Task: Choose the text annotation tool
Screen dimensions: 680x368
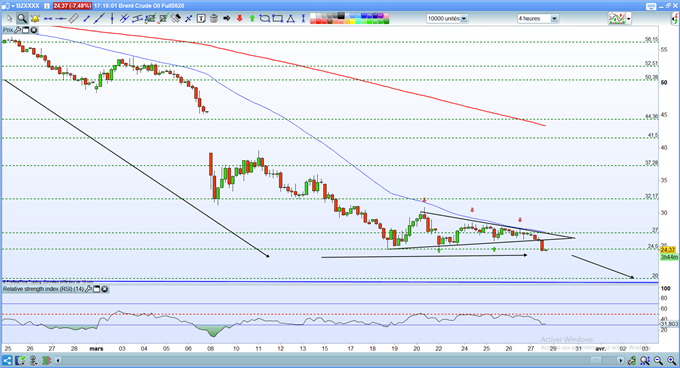Action: (201, 18)
